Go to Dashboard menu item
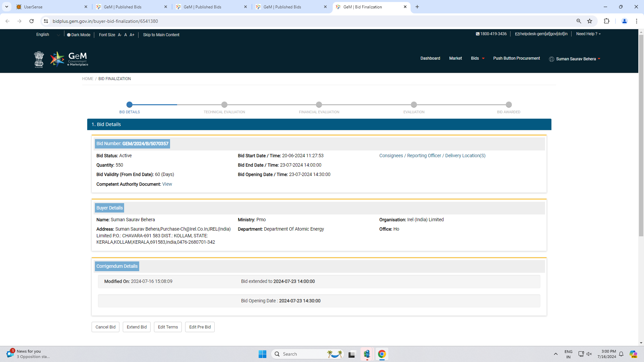Viewport: 644px width, 362px height. (430, 58)
